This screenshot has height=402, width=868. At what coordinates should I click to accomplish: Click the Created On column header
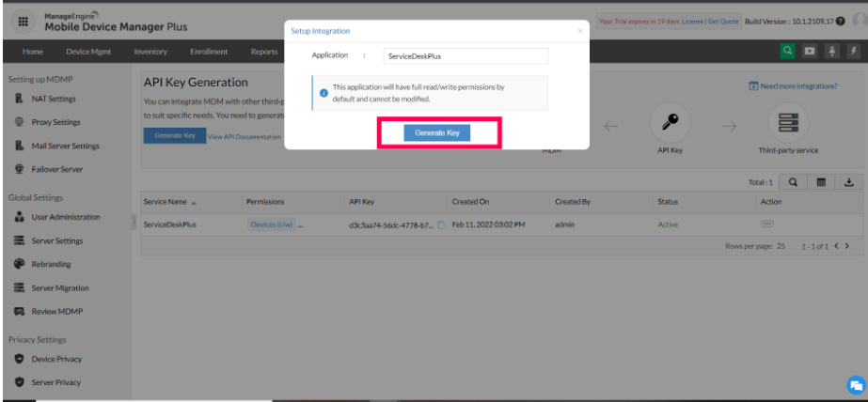tap(470, 202)
